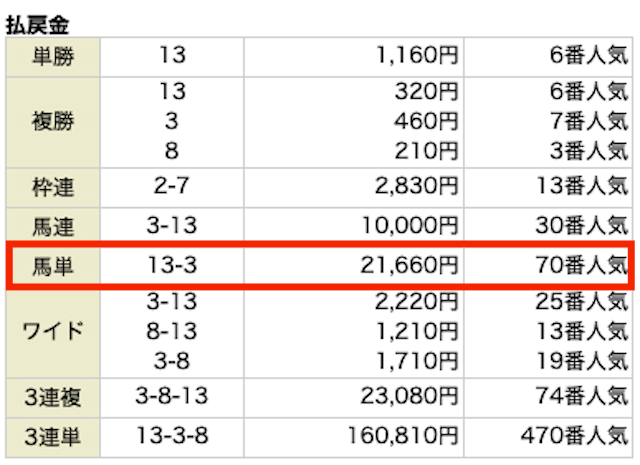Click the 70番人気 popularity value
Image resolution: width=640 pixels, height=465 pixels.
pos(582,265)
